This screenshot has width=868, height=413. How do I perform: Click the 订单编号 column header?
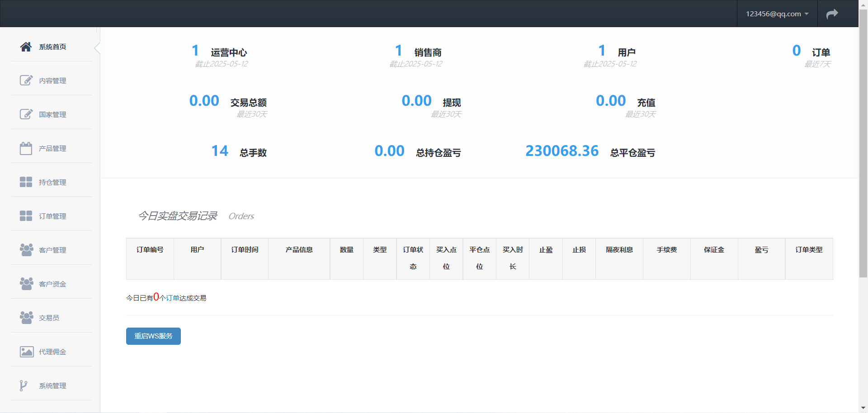tap(150, 249)
